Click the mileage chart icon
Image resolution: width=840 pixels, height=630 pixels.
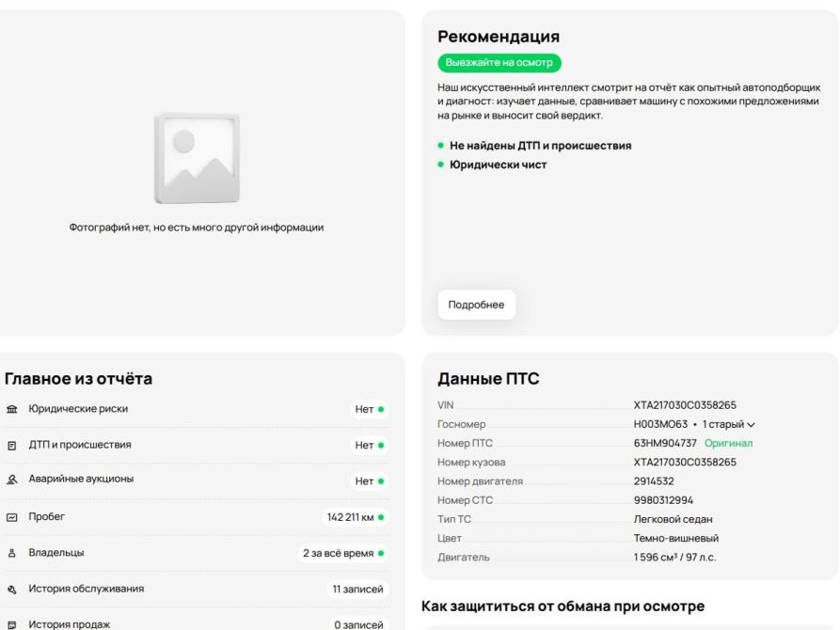pos(12,517)
